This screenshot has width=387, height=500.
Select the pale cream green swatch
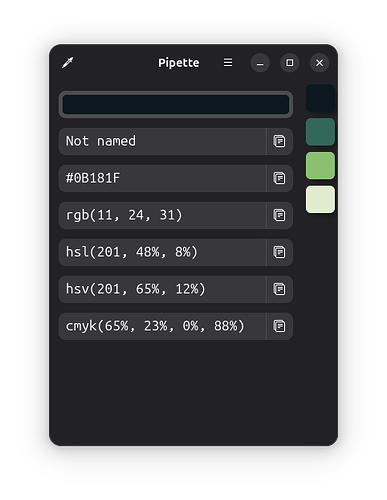[320, 199]
